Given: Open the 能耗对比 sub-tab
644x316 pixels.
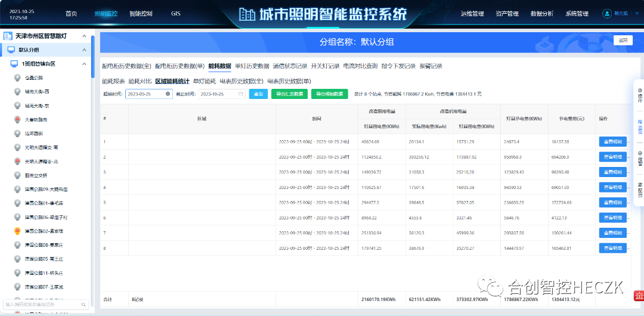Looking at the screenshot, I should (140, 81).
